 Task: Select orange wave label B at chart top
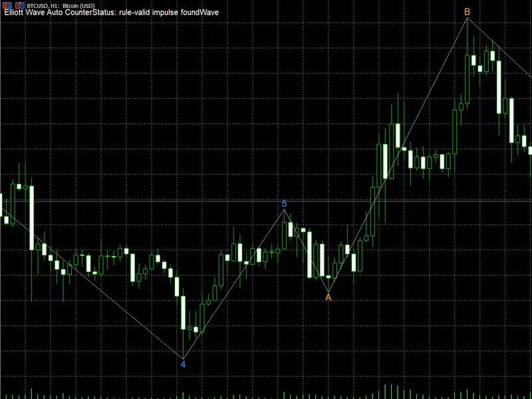[x=467, y=12]
